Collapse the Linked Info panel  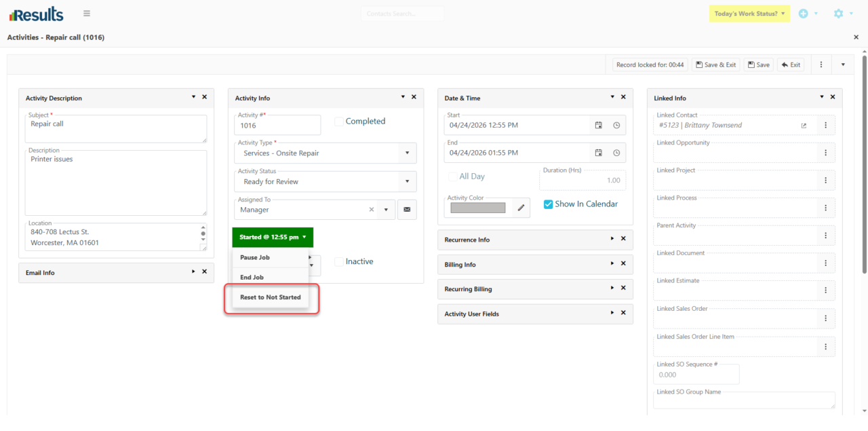822,97
